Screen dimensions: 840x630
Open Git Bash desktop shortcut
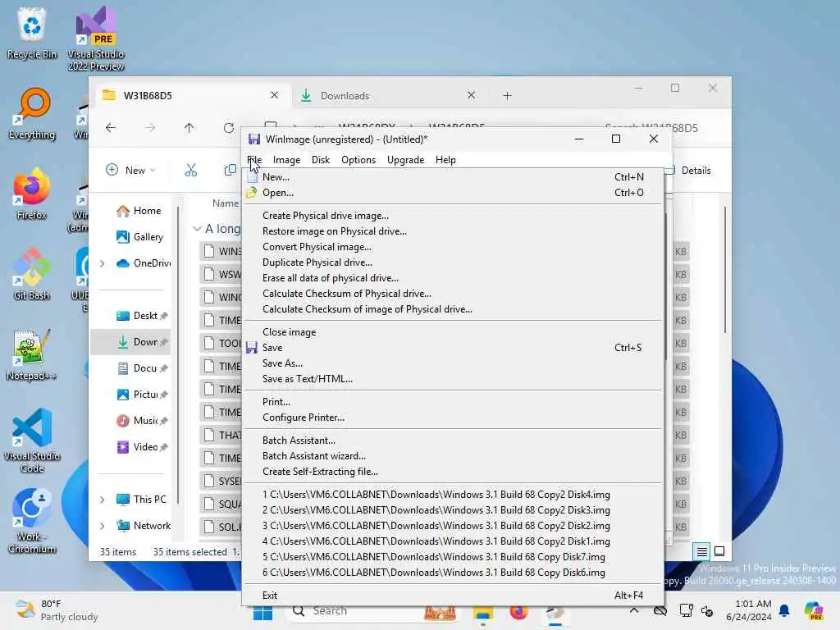coord(32,274)
